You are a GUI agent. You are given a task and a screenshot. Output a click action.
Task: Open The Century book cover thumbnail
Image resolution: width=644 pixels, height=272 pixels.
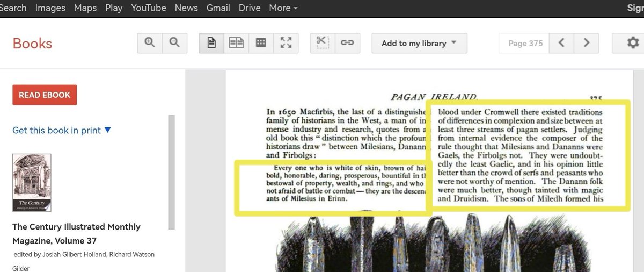[32, 183]
